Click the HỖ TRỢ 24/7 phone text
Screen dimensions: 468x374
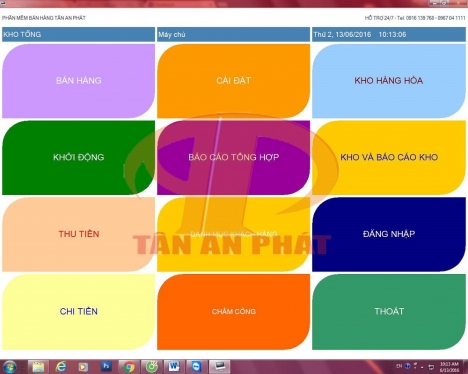click(x=415, y=18)
